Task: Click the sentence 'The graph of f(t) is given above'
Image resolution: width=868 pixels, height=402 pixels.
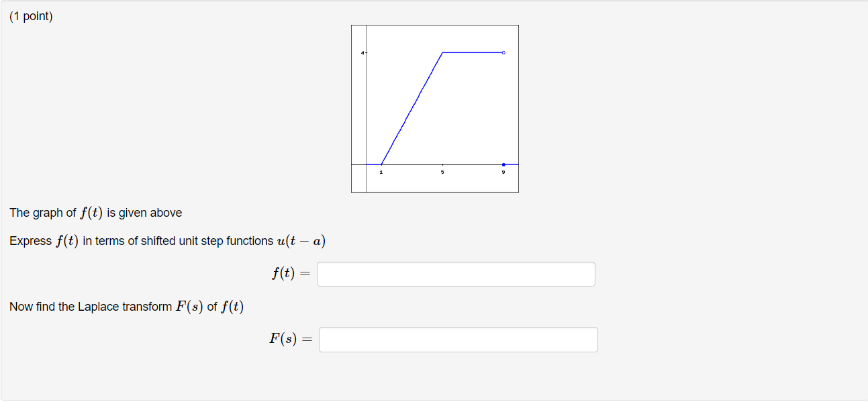Action: 95,212
